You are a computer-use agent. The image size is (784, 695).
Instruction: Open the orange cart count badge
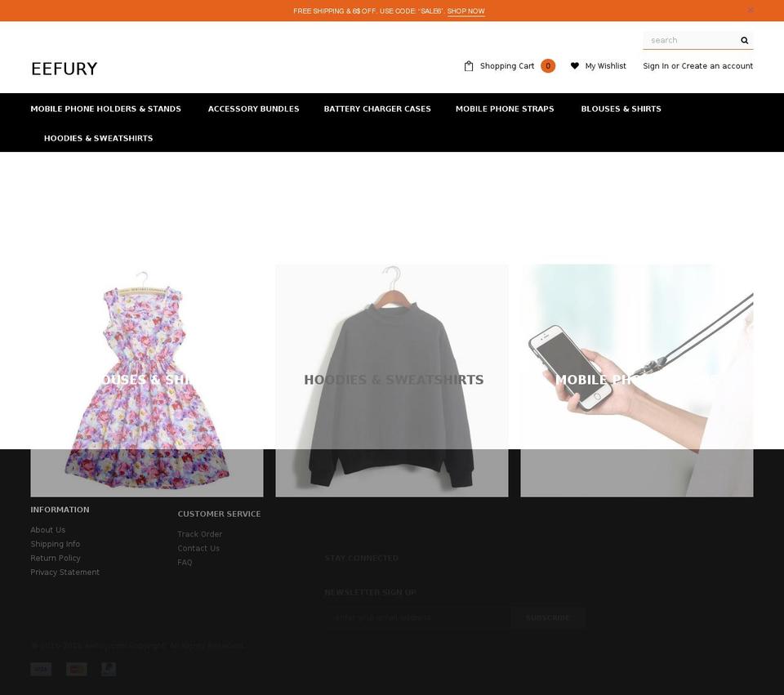[548, 66]
